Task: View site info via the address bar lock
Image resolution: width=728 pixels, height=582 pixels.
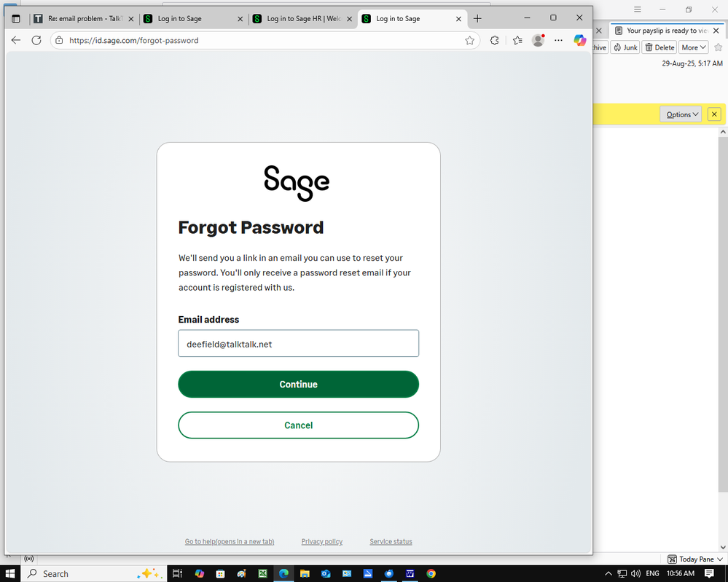Action: 58,40
